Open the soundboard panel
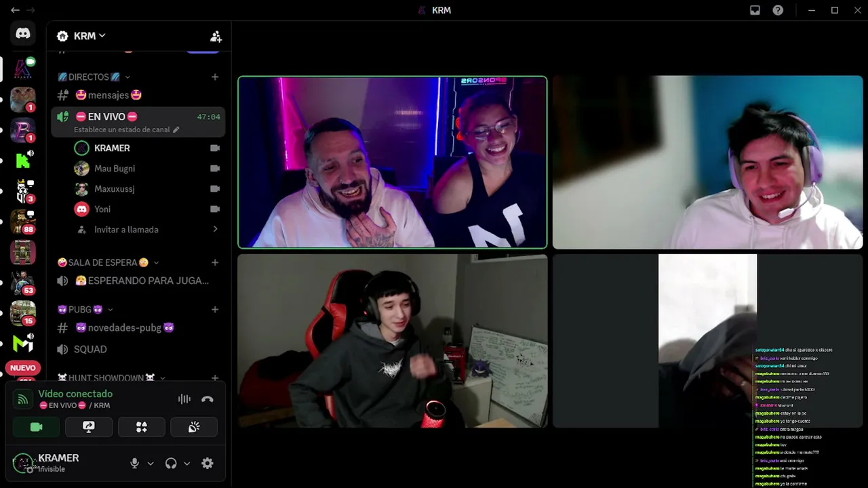Screen dimensions: 868x488 click(194, 427)
